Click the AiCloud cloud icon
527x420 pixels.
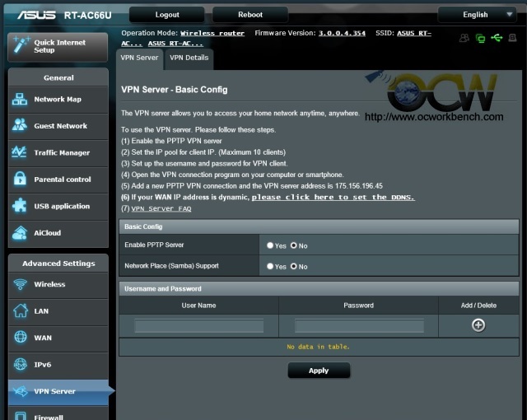(x=20, y=232)
